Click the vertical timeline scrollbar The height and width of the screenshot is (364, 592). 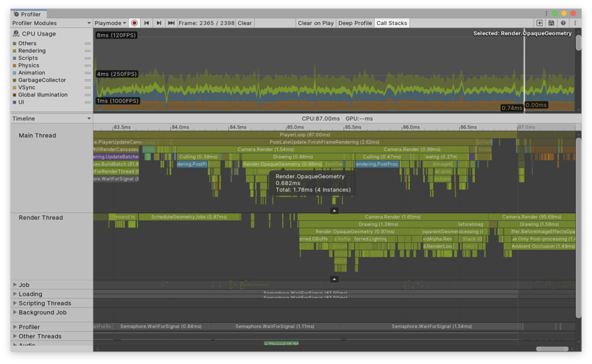578,228
